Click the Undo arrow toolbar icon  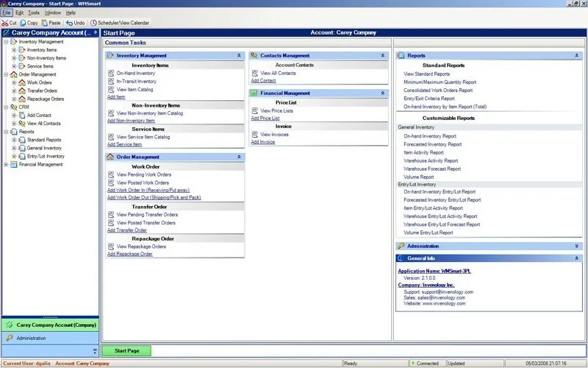click(69, 23)
